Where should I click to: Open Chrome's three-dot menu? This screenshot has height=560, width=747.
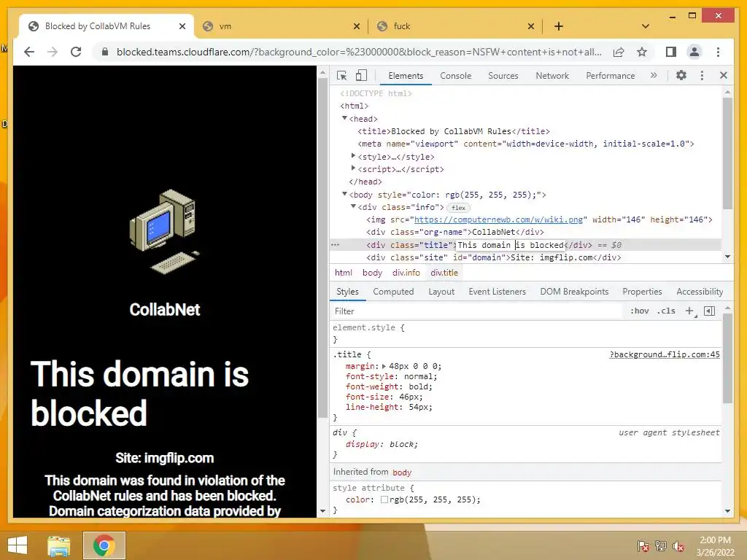click(718, 52)
